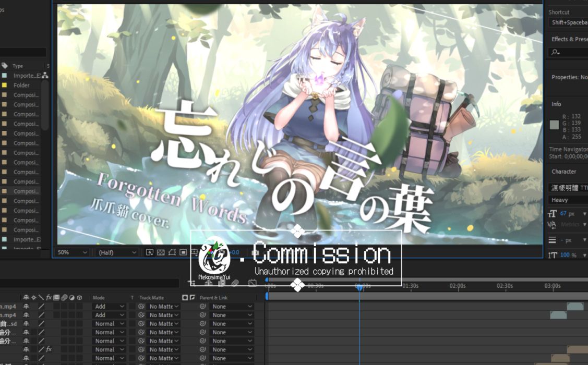Open the Properties panel header

pos(569,77)
